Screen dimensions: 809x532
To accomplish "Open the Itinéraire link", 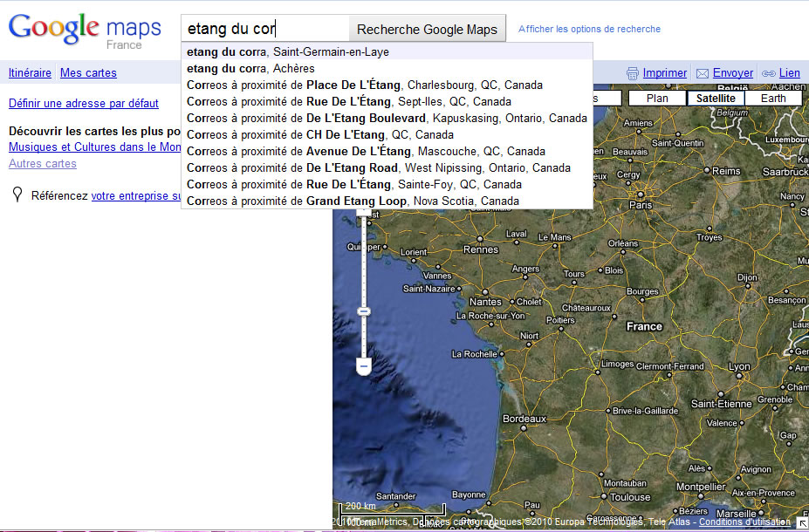I will (x=30, y=72).
